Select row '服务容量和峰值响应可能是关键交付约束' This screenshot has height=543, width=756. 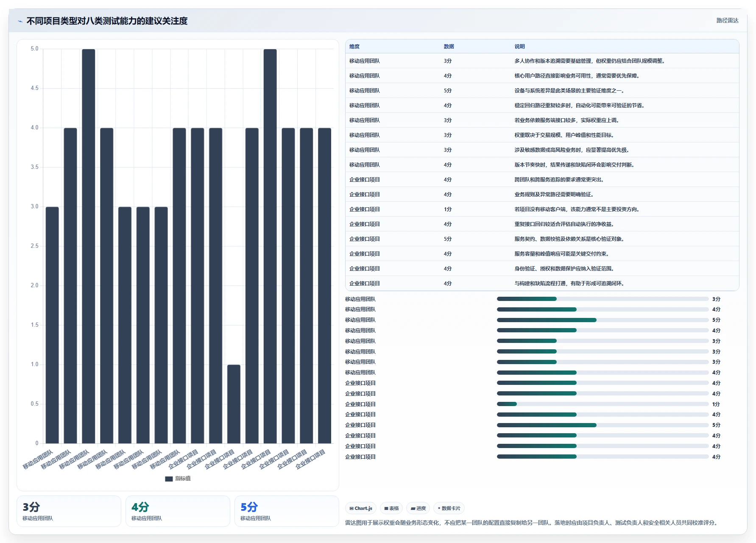542,254
